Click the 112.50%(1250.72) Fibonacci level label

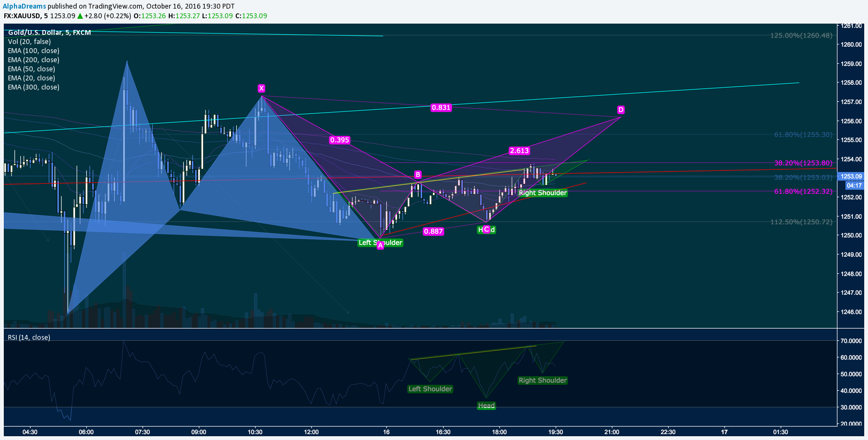pyautogui.click(x=802, y=222)
